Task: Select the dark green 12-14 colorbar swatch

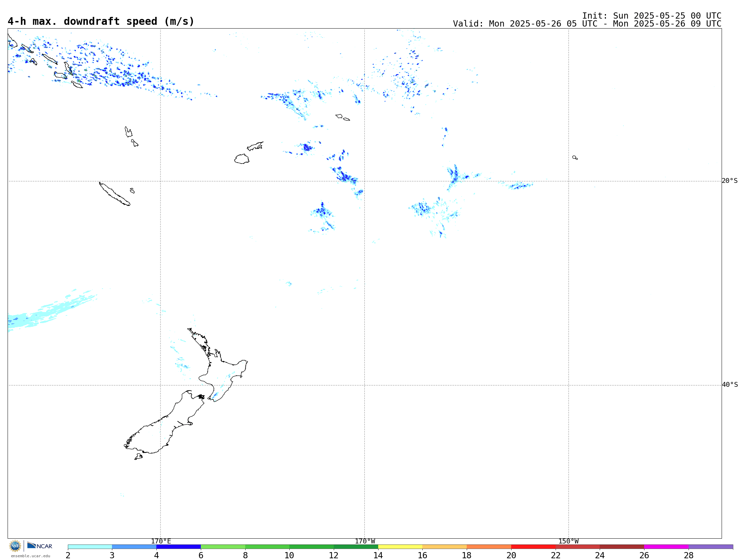Action: (x=356, y=547)
